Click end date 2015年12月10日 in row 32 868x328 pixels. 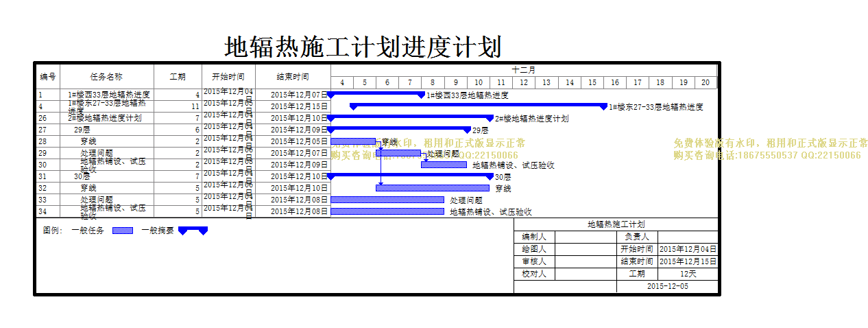click(x=300, y=188)
